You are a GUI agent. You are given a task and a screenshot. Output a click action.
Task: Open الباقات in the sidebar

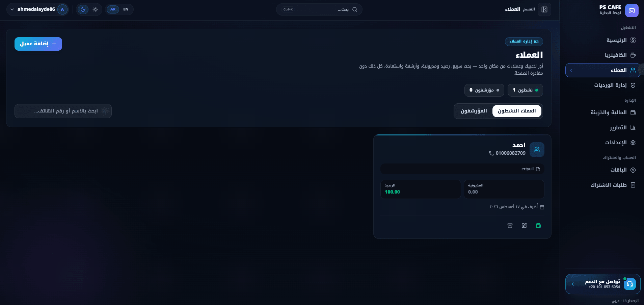[x=603, y=170]
